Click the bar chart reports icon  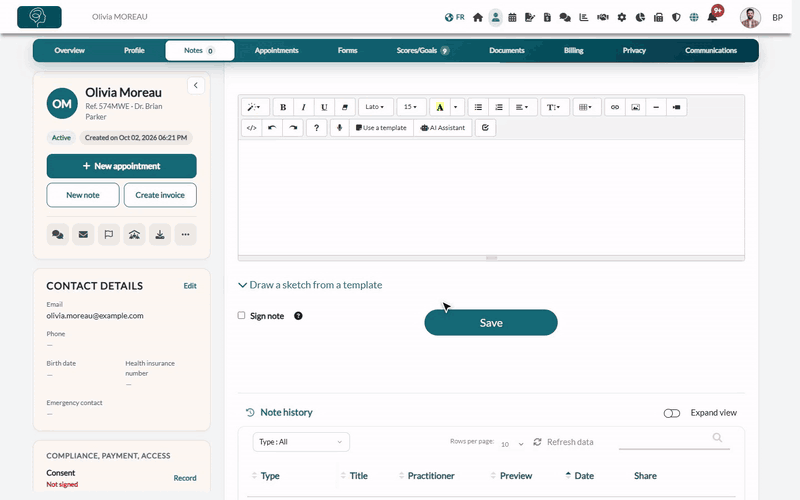pos(584,17)
